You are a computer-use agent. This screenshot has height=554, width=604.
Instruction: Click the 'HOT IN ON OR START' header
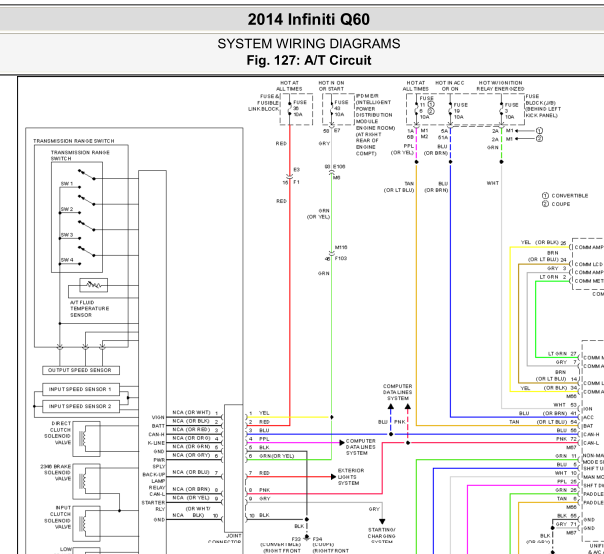click(x=331, y=86)
